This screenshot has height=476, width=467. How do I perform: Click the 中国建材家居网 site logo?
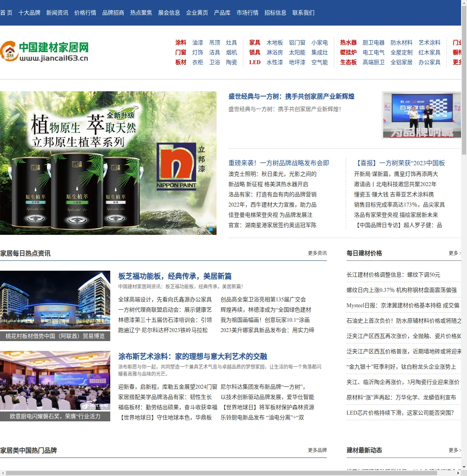(x=44, y=52)
